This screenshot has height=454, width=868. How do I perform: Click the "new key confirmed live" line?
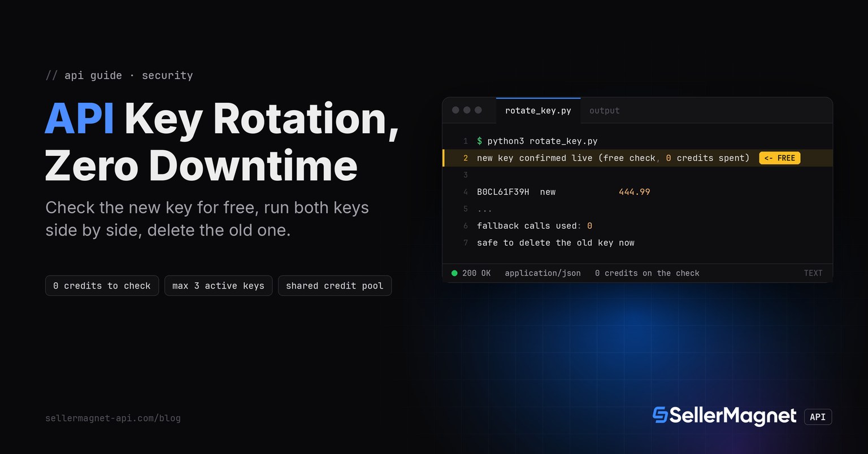[637, 158]
